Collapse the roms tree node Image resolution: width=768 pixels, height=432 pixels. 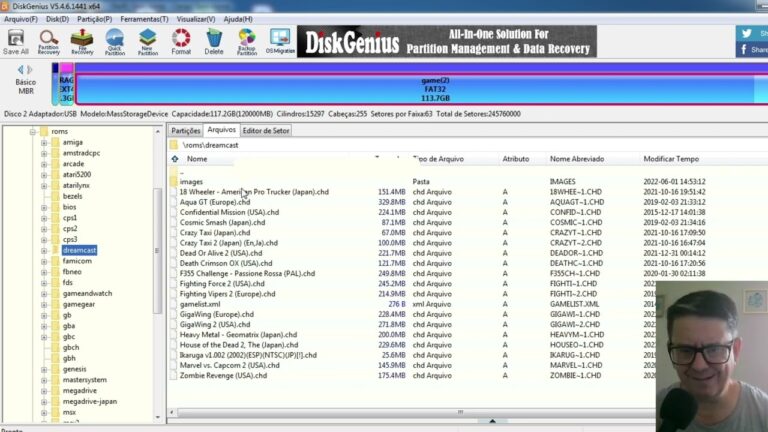click(x=32, y=132)
